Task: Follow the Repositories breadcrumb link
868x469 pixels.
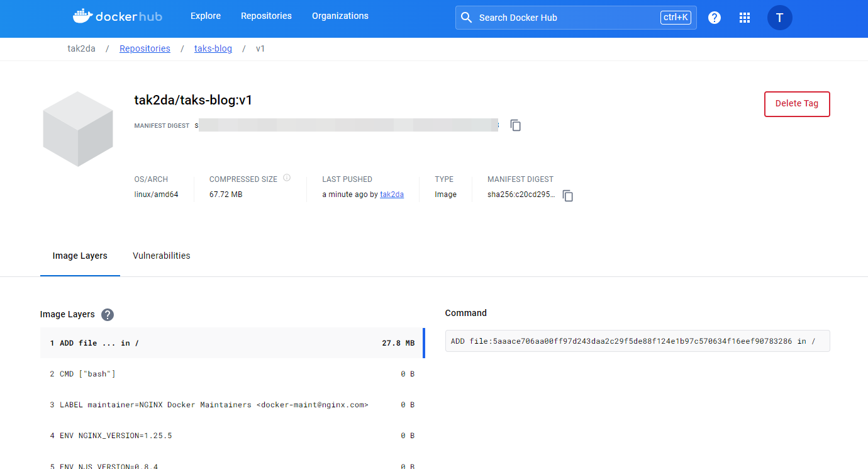Action: click(145, 48)
